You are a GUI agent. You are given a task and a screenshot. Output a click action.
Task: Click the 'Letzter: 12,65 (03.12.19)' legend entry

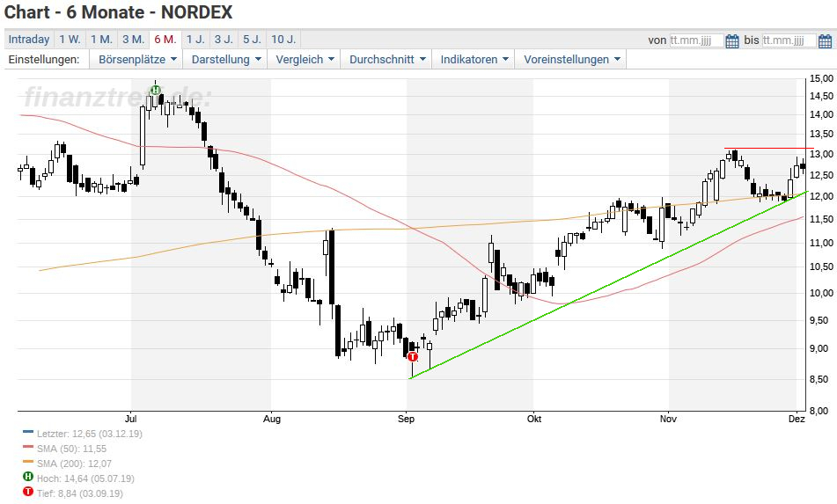click(90, 434)
